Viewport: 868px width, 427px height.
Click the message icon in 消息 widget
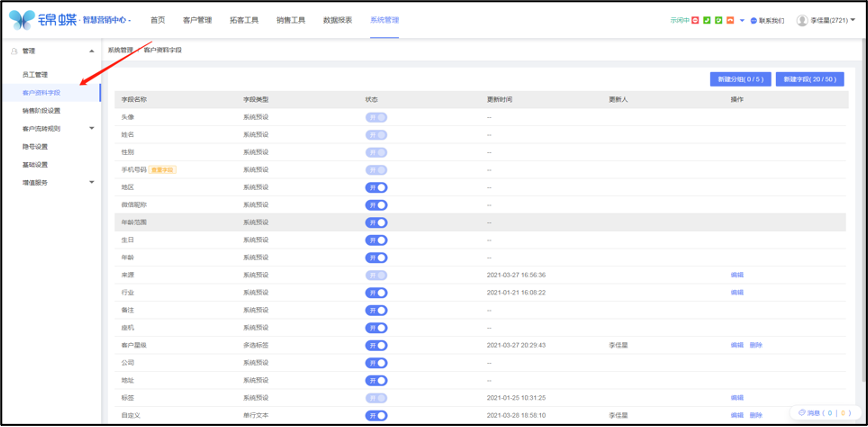801,413
